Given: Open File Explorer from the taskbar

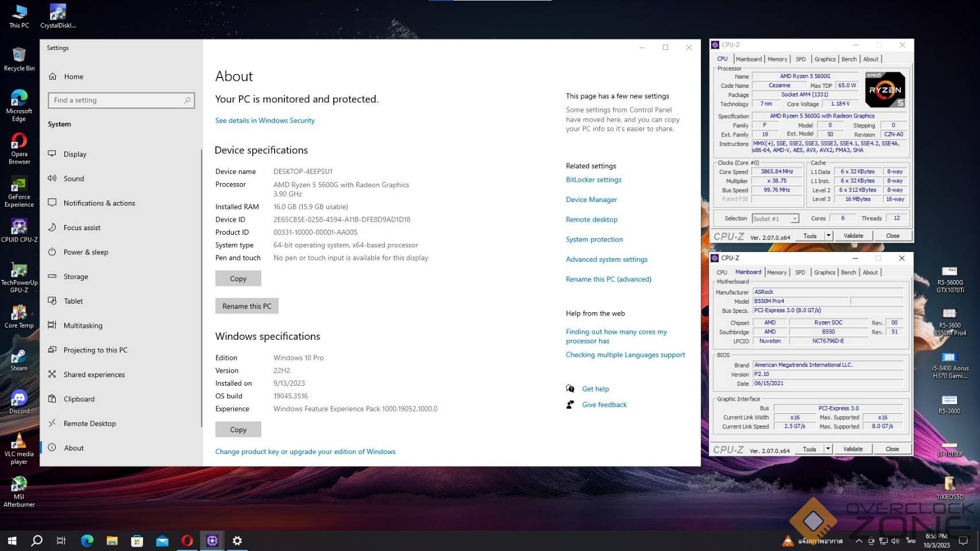Looking at the screenshot, I should coord(112,541).
